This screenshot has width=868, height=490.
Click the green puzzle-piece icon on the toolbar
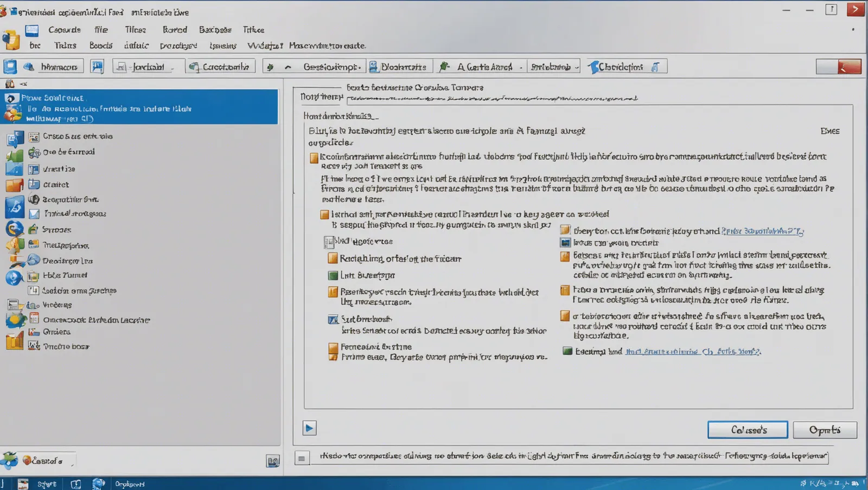pos(444,67)
